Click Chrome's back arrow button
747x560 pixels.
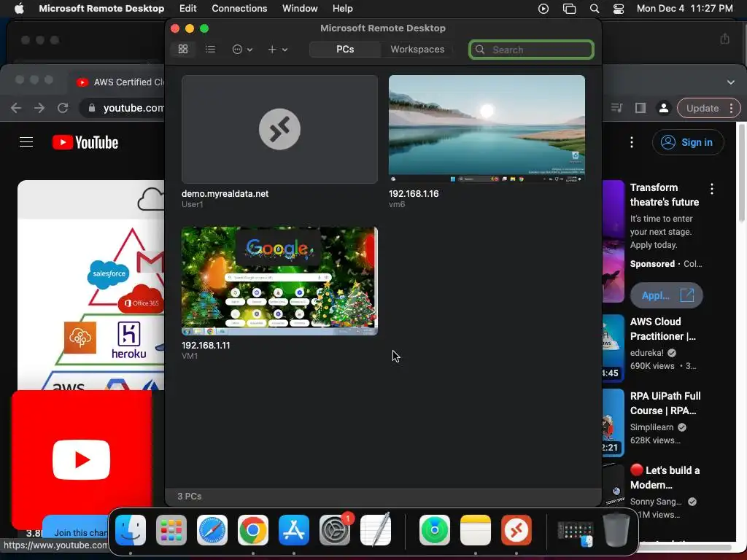[x=16, y=108]
